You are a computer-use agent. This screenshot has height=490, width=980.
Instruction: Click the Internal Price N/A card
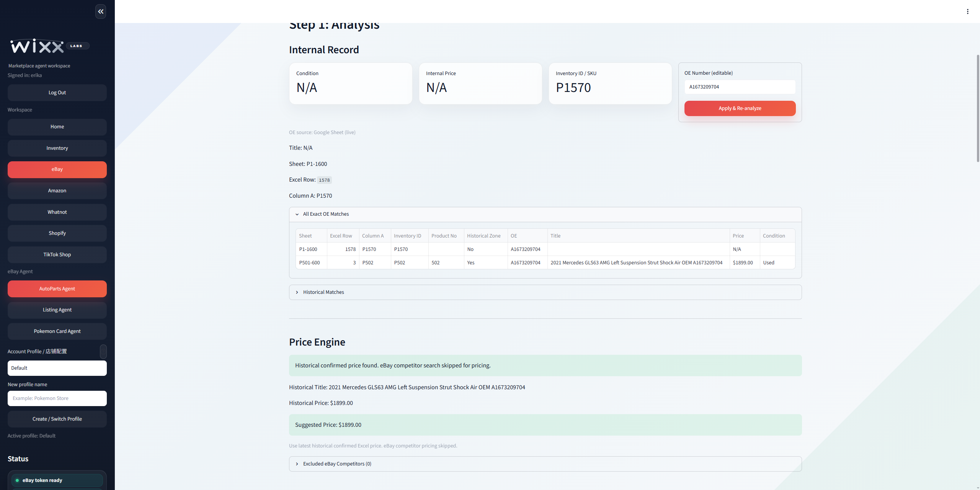480,84
